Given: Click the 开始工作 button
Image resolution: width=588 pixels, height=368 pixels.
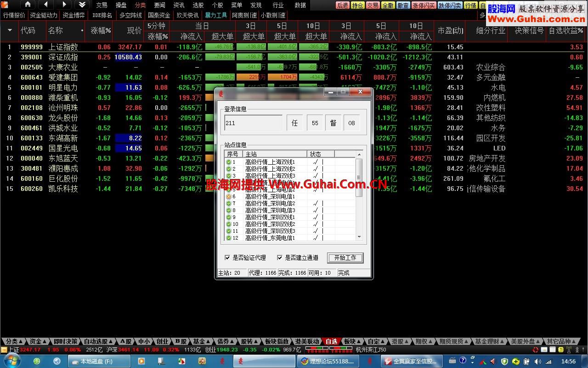Looking at the screenshot, I should pyautogui.click(x=345, y=258).
